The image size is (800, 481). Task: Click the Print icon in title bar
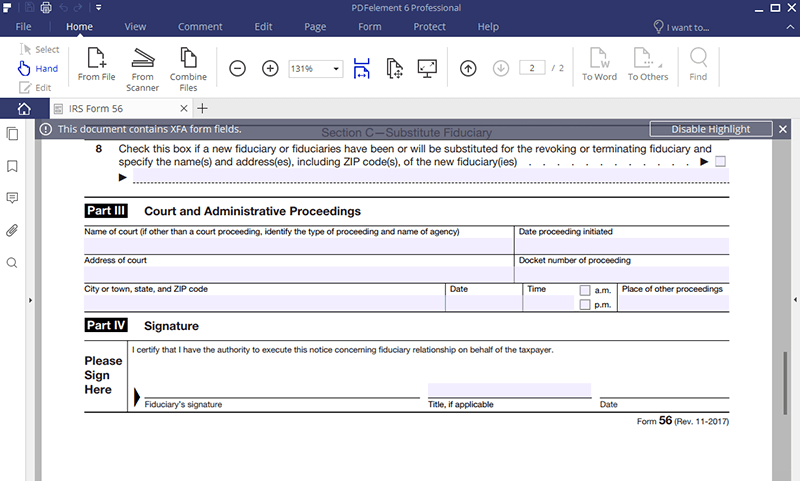click(x=46, y=7)
